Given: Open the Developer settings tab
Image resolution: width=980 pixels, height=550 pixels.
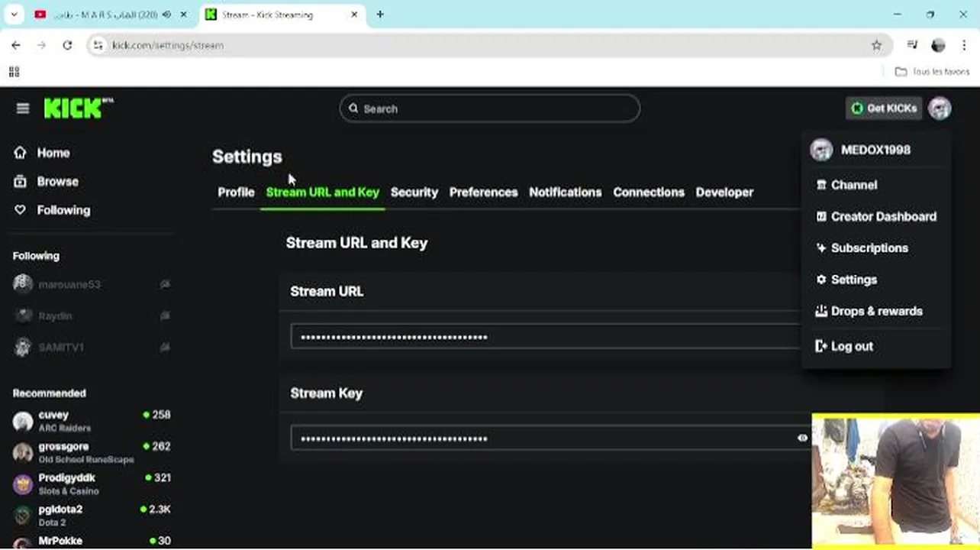Looking at the screenshot, I should (x=724, y=192).
